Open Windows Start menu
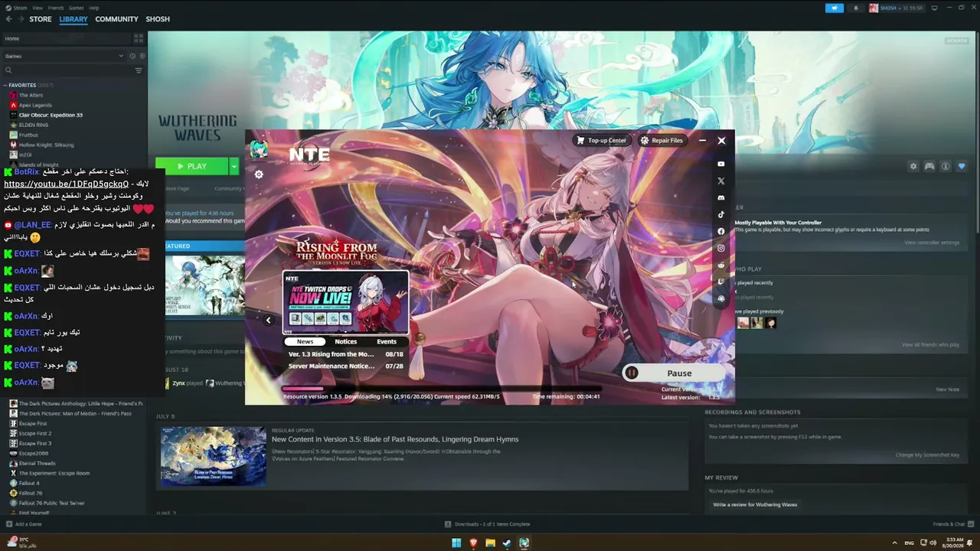The image size is (980, 551). 456,543
